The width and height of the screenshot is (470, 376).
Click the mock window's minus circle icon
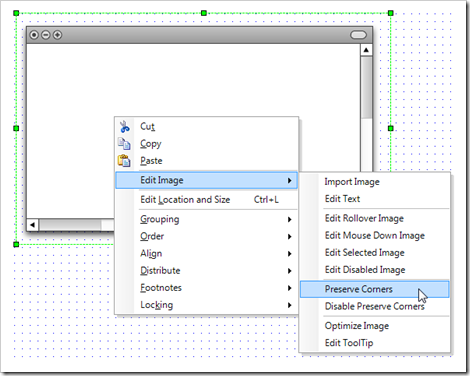click(46, 35)
